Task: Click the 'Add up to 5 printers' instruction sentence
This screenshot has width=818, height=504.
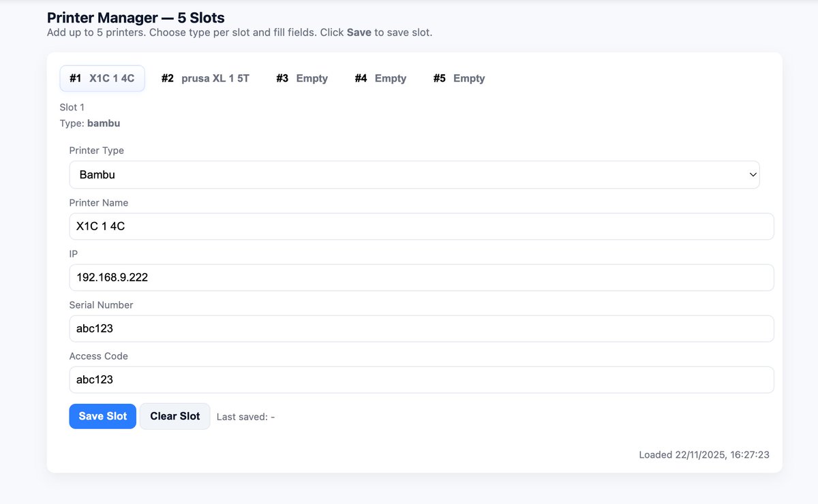Action: tap(240, 32)
